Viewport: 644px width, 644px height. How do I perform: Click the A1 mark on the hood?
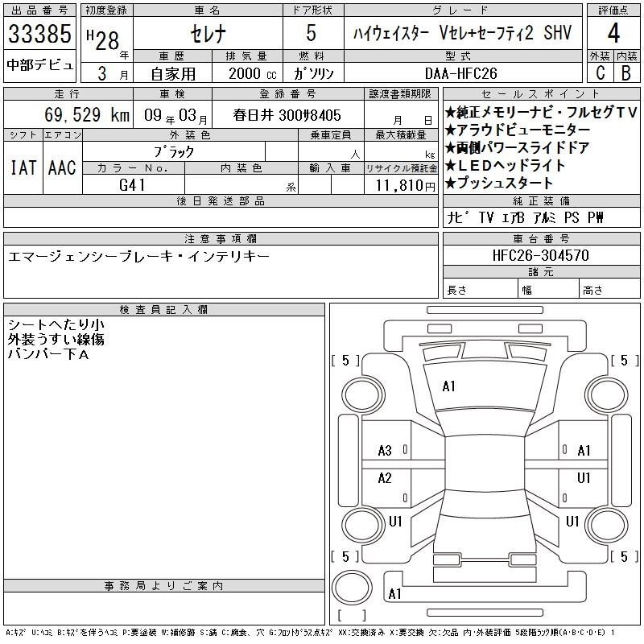pyautogui.click(x=448, y=386)
